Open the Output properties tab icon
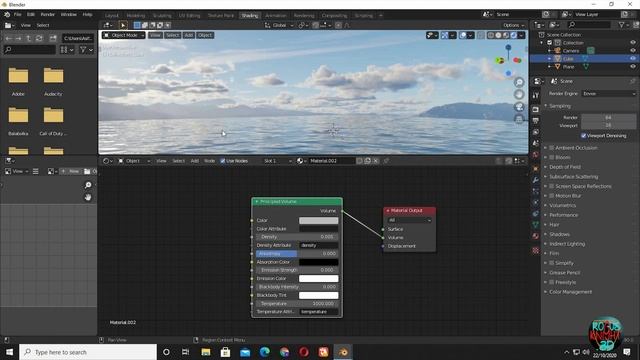The width and height of the screenshot is (640, 360). 536,121
